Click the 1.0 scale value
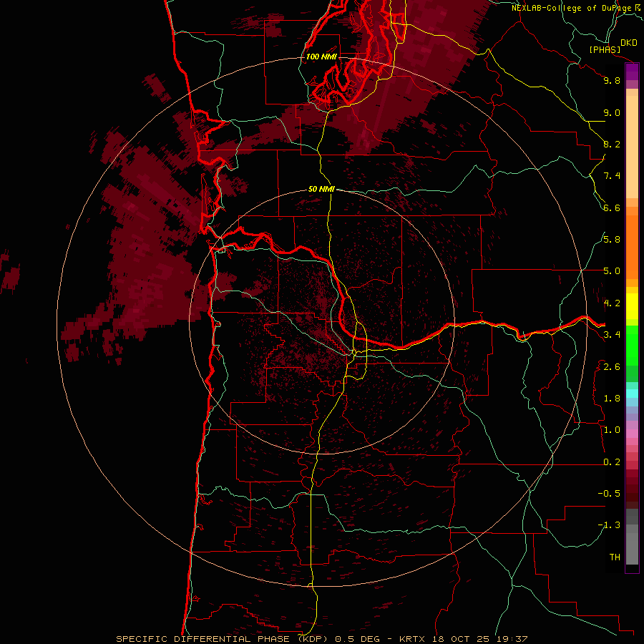 (x=612, y=430)
